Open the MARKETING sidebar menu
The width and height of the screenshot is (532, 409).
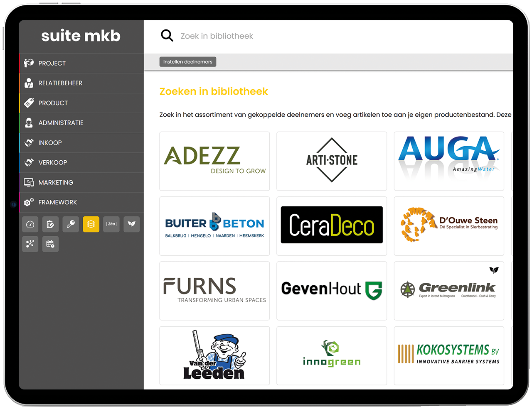[x=56, y=183]
